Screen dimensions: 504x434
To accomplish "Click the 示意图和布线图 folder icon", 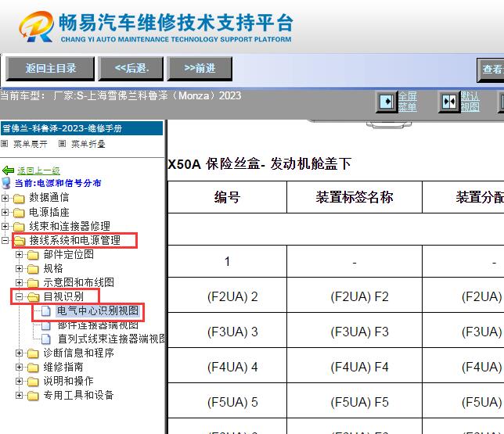I will click(33, 283).
